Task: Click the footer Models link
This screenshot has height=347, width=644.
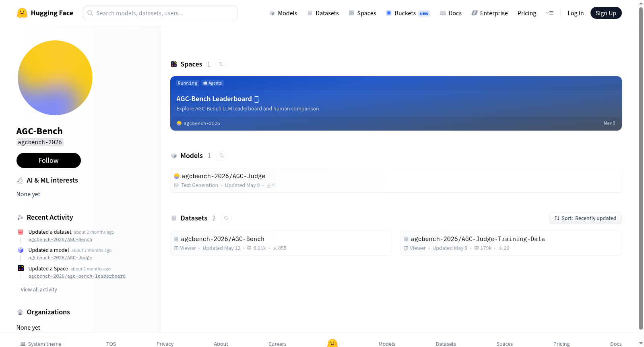Action: tap(387, 344)
